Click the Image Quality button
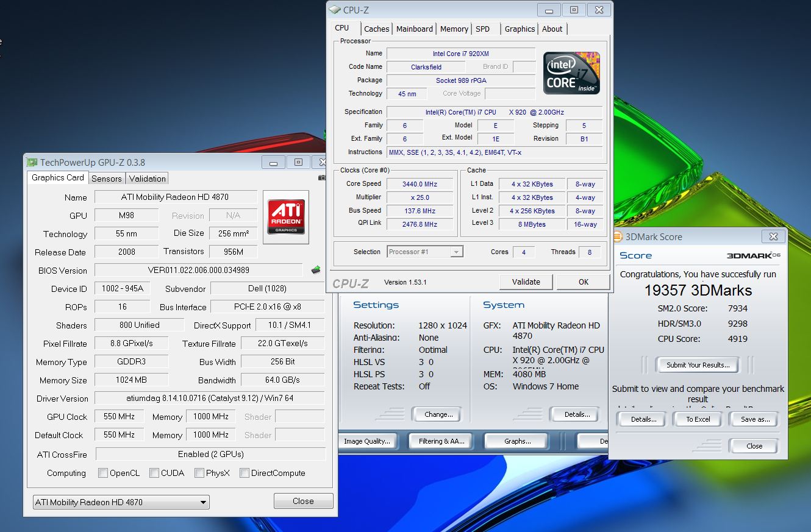 366,441
